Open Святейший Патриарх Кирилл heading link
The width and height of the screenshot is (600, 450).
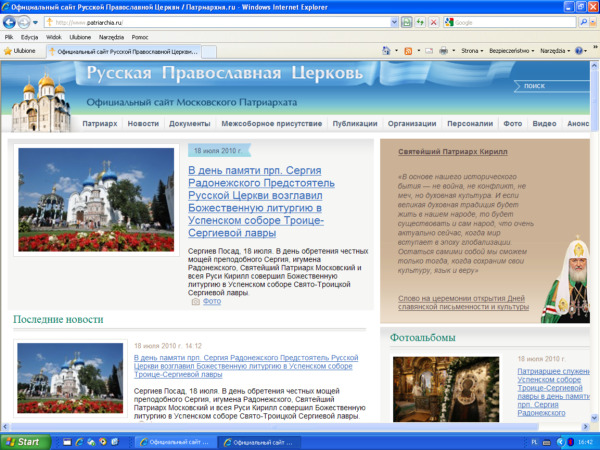[x=453, y=152]
